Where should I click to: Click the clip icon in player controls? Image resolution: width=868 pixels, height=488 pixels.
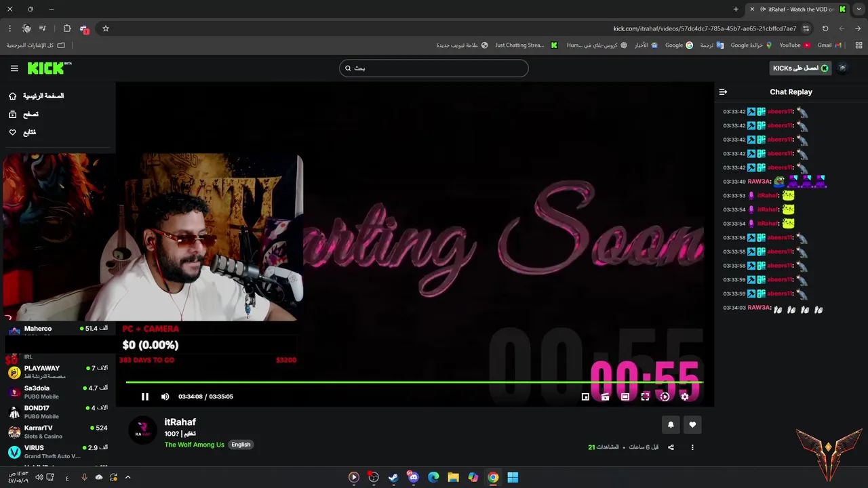pos(605,396)
